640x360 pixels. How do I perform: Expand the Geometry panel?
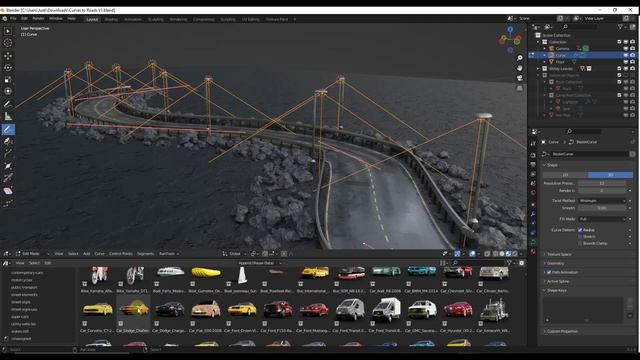[x=555, y=264]
